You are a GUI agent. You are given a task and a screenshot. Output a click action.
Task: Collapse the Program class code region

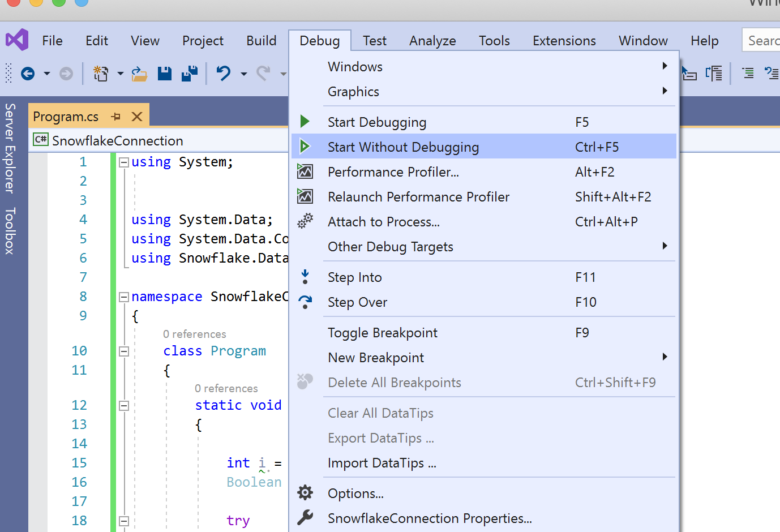(123, 351)
